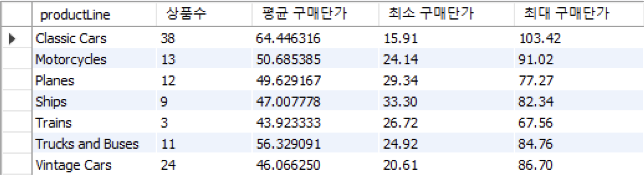Select the Trucks and Buses cell
Viewport: 644px width, 177px height.
tap(94, 143)
